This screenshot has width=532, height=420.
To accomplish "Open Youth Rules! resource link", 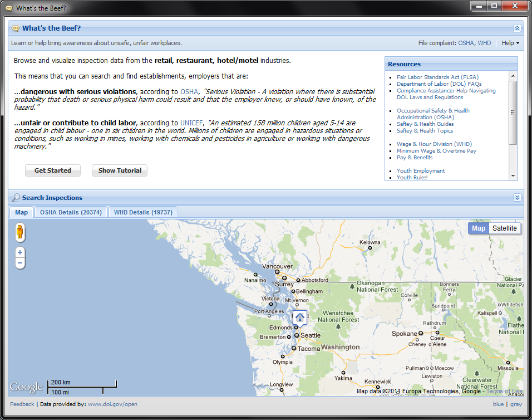I will click(412, 177).
